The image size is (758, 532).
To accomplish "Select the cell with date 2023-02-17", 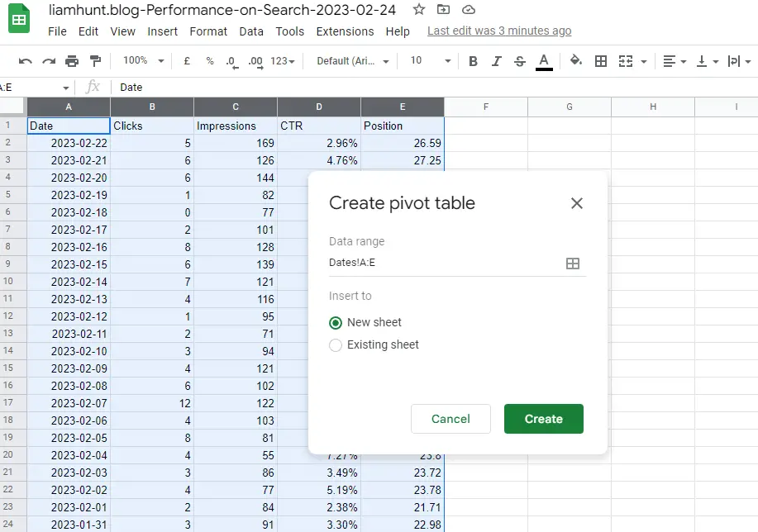I will tap(69, 230).
